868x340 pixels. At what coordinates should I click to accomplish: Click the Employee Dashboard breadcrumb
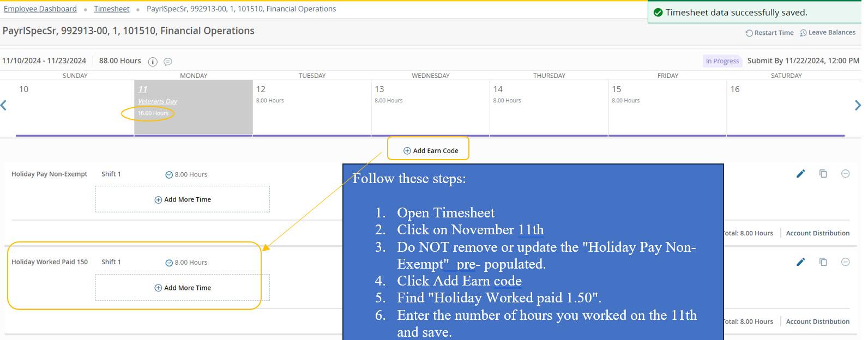pyautogui.click(x=40, y=9)
